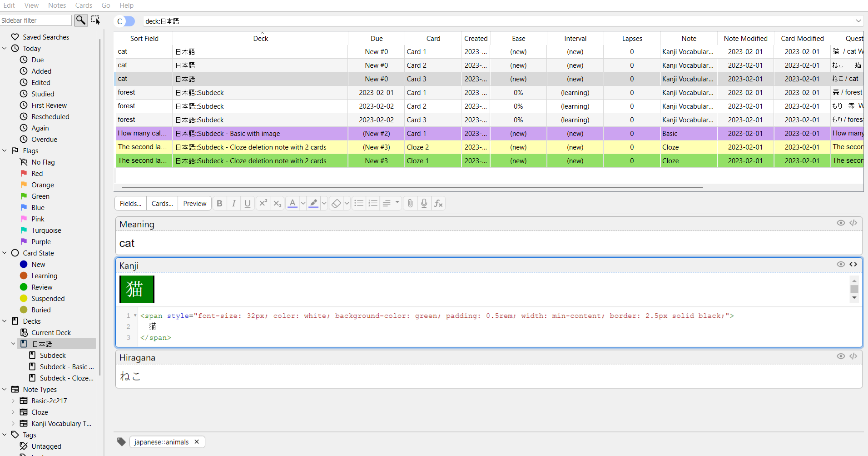Collapse the Today section in sidebar

click(x=5, y=48)
